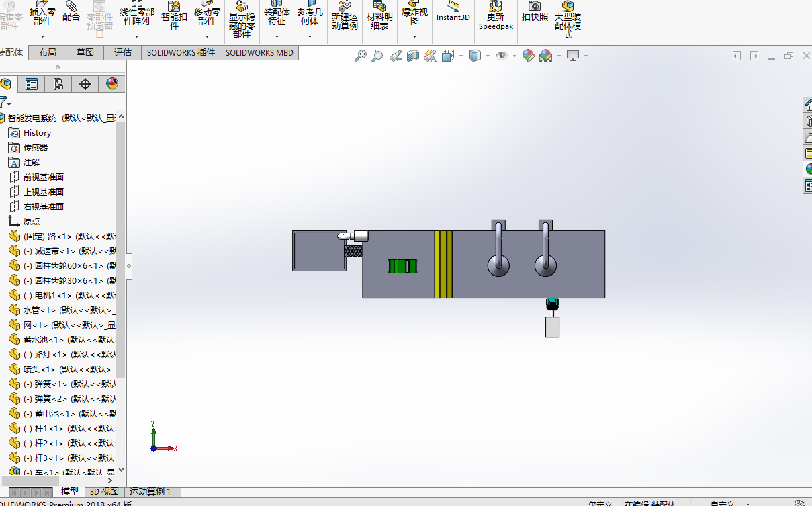Click Zoom to Area icon

pyautogui.click(x=378, y=56)
